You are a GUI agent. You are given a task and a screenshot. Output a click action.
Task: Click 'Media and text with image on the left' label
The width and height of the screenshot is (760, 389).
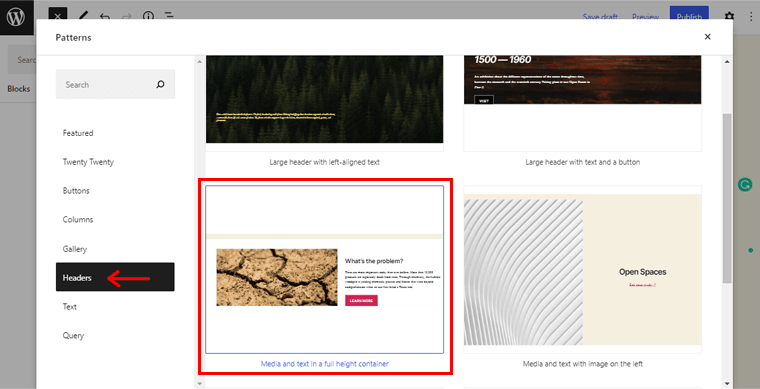coord(583,363)
